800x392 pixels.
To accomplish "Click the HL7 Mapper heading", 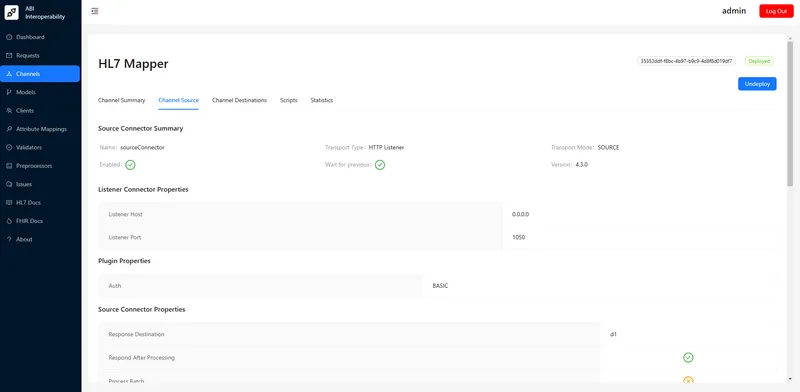I will point(133,64).
